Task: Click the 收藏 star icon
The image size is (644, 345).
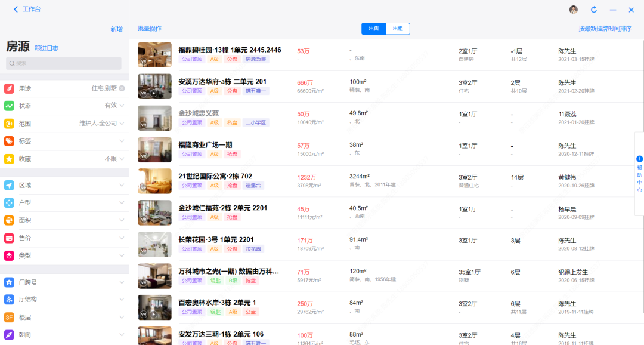Action: [9, 159]
